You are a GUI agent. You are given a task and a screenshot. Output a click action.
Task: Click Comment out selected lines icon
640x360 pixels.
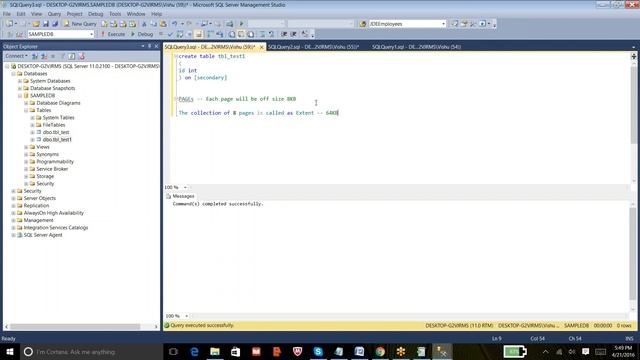coord(262,34)
